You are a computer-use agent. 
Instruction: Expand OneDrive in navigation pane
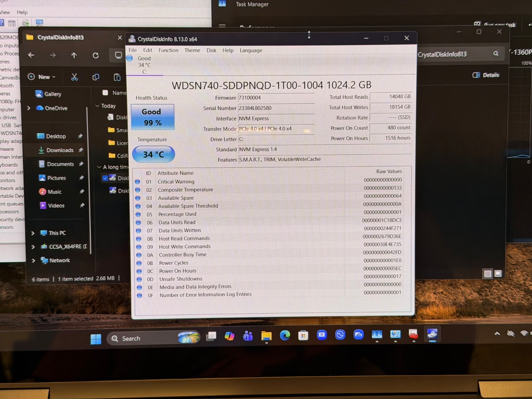point(29,108)
